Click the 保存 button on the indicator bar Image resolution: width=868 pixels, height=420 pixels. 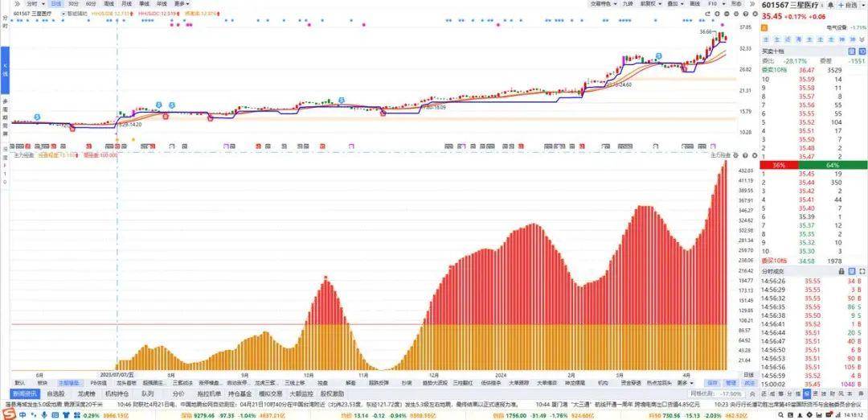711,382
